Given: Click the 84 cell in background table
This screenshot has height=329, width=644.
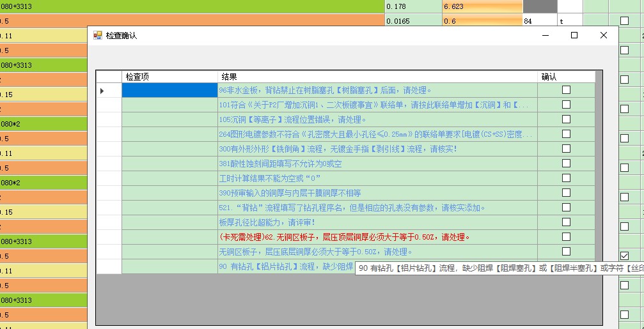Looking at the screenshot, I should (x=540, y=20).
